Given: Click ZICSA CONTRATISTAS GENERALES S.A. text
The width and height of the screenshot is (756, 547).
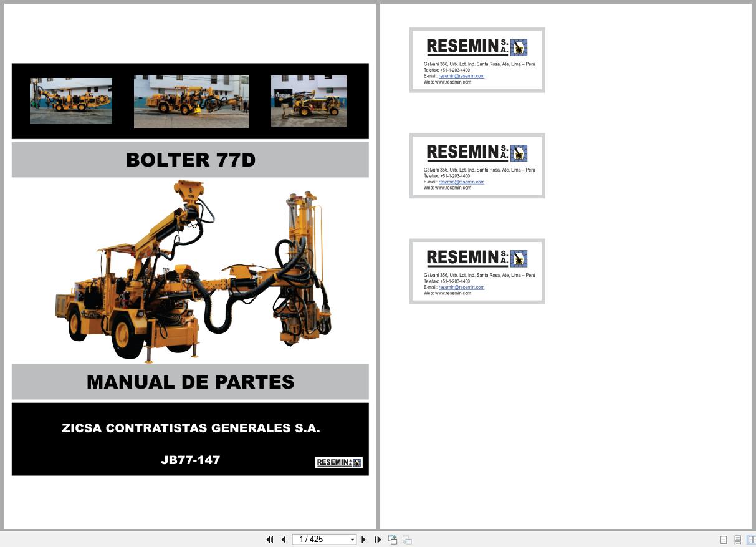Looking at the screenshot, I should click(191, 428).
